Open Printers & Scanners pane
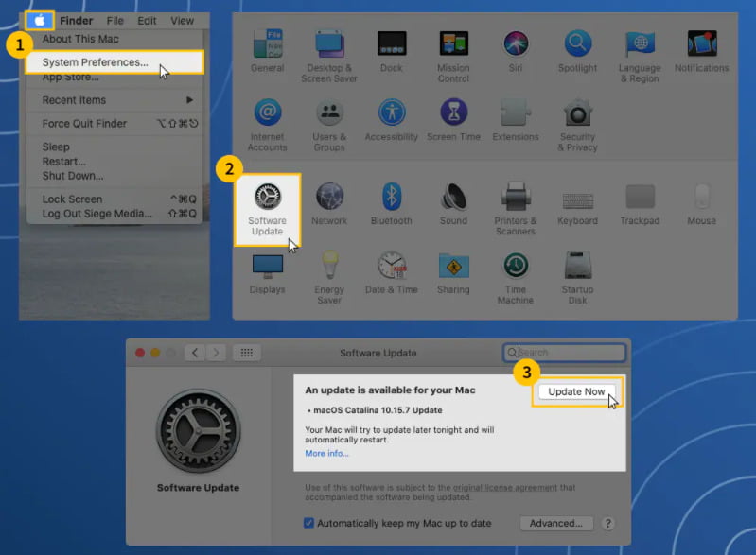This screenshot has width=756, height=555. (x=516, y=197)
